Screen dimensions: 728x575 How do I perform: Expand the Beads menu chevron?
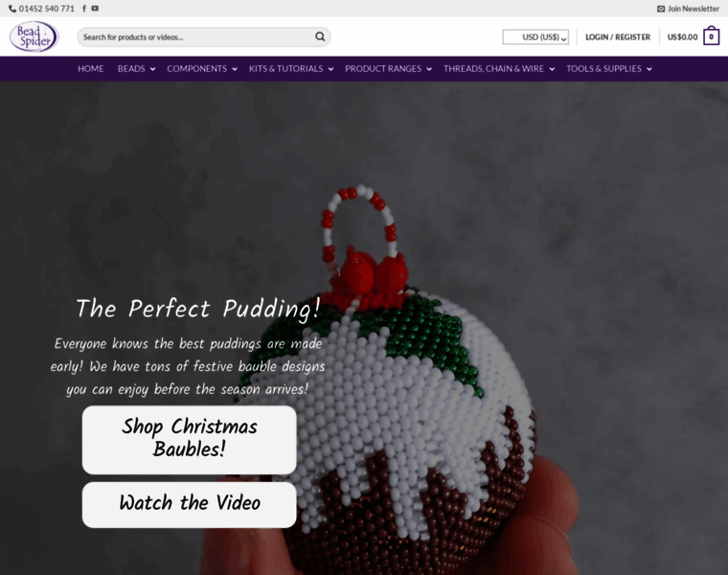152,69
